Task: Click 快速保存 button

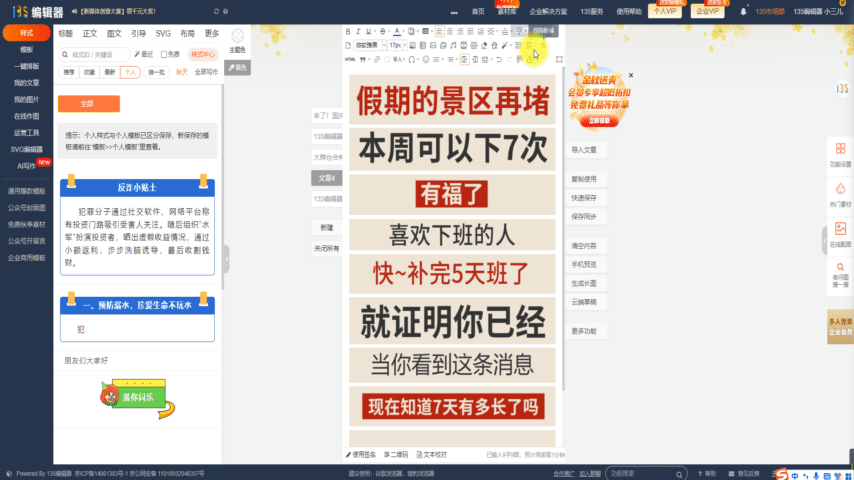Action: [x=584, y=198]
